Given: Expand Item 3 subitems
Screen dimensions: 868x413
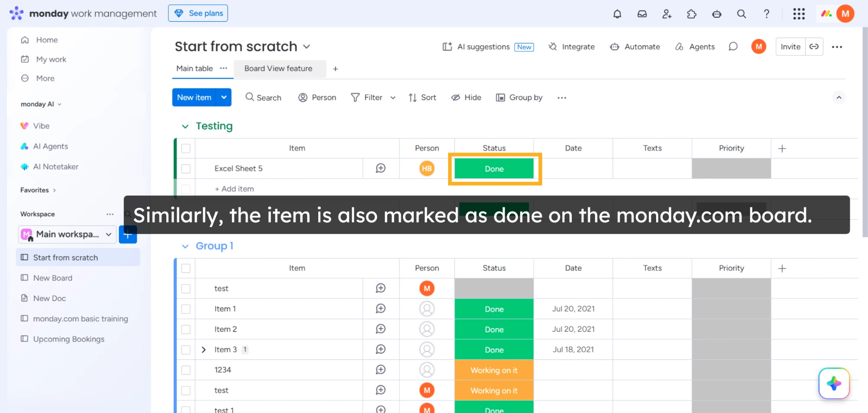Looking at the screenshot, I should point(204,350).
